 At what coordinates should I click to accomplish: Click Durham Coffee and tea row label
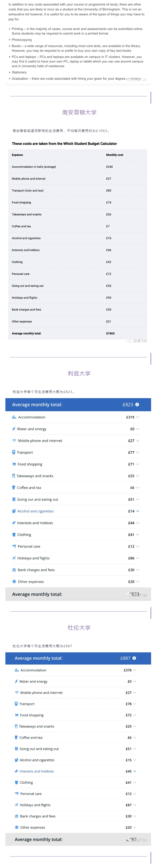coord(31,737)
